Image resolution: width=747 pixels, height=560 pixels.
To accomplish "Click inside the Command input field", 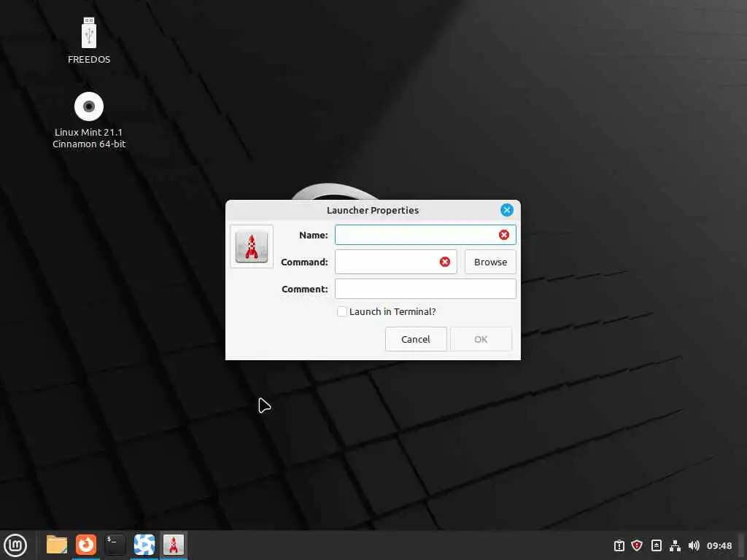I will [x=395, y=262].
